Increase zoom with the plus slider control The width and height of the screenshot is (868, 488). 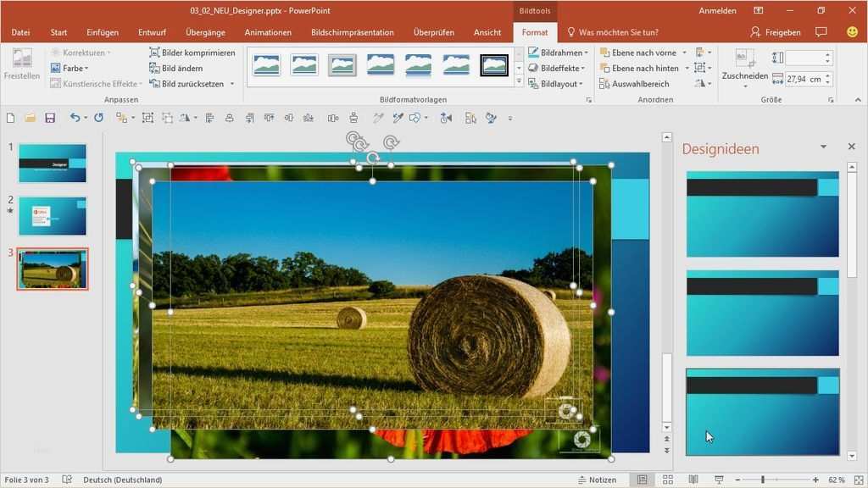point(814,480)
